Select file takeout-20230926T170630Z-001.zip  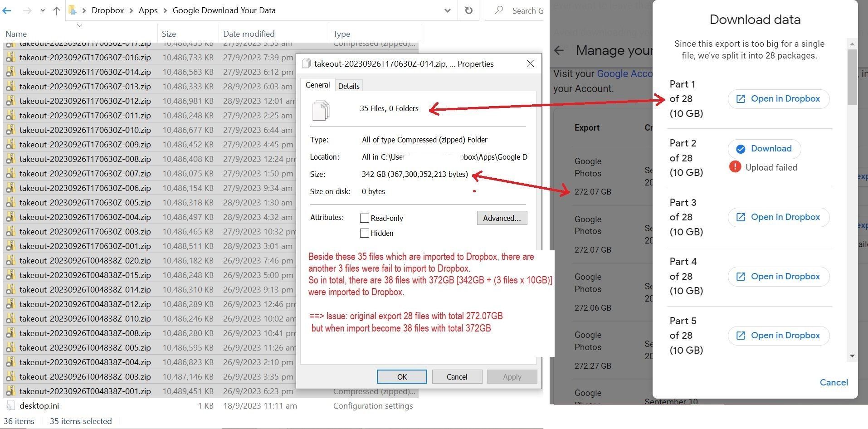pyautogui.click(x=85, y=246)
